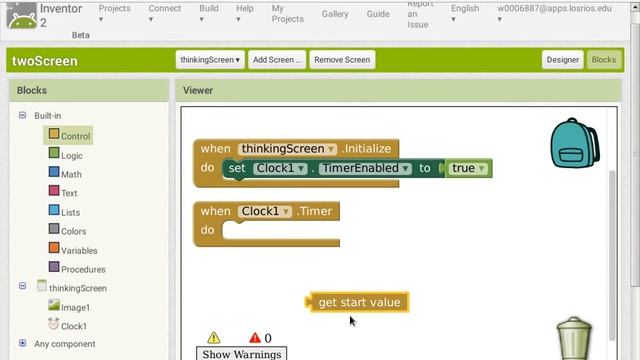This screenshot has width=640, height=360.
Task: Open the Procedures blocks drawer
Action: (77, 269)
